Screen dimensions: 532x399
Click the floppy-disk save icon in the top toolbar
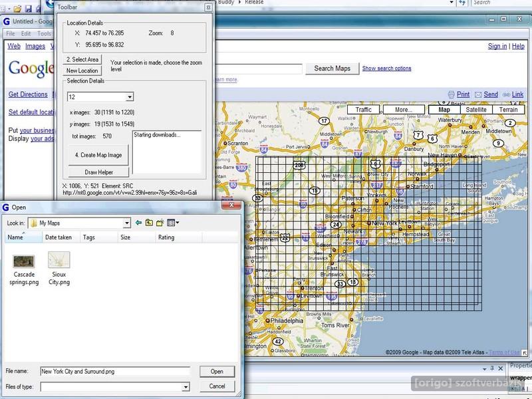[x=29, y=9]
